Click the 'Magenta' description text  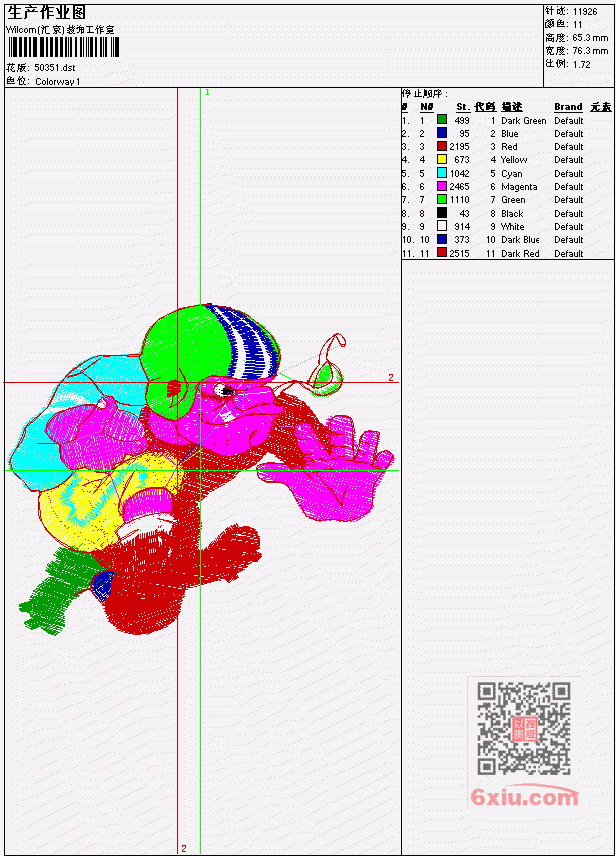(x=519, y=187)
